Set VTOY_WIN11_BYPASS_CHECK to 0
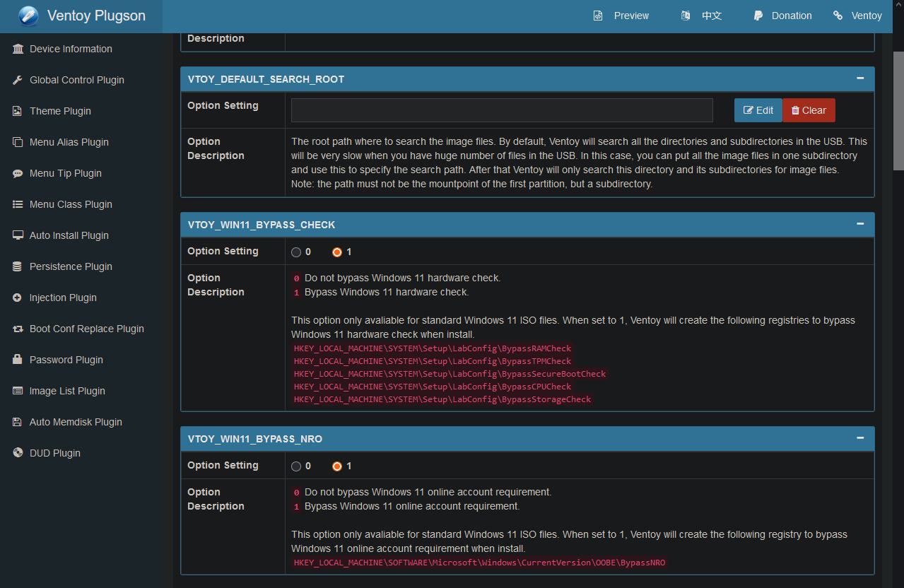904x588 pixels. tap(296, 252)
